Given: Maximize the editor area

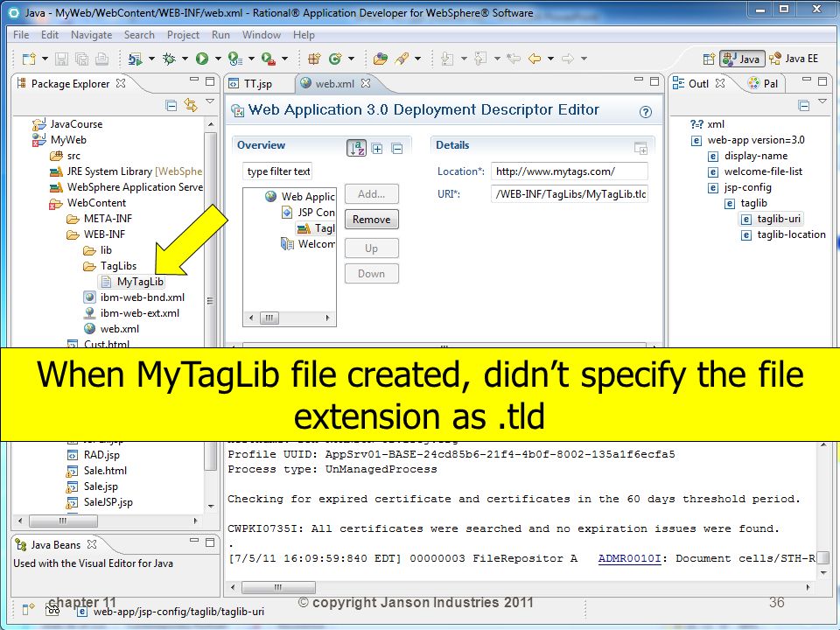Looking at the screenshot, I should coord(654,80).
